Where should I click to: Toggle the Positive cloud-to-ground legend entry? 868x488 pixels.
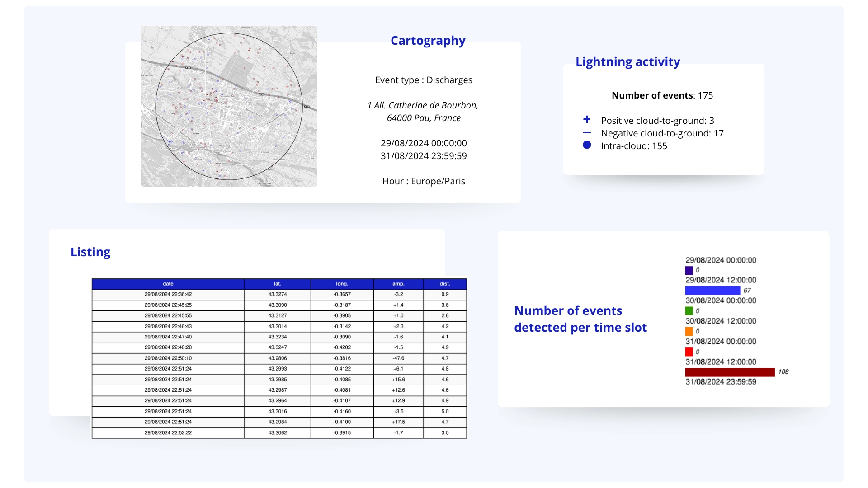pos(657,120)
